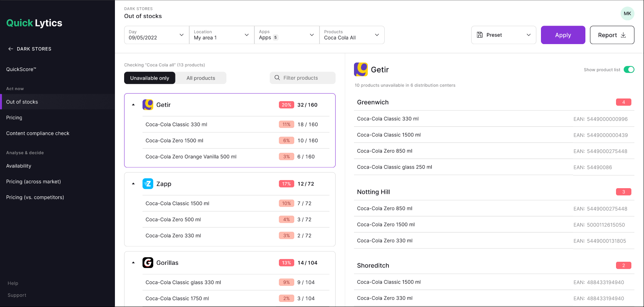Image resolution: width=644 pixels, height=307 pixels.
Task: Click Getir total 32 / 160
Action: pos(307,105)
